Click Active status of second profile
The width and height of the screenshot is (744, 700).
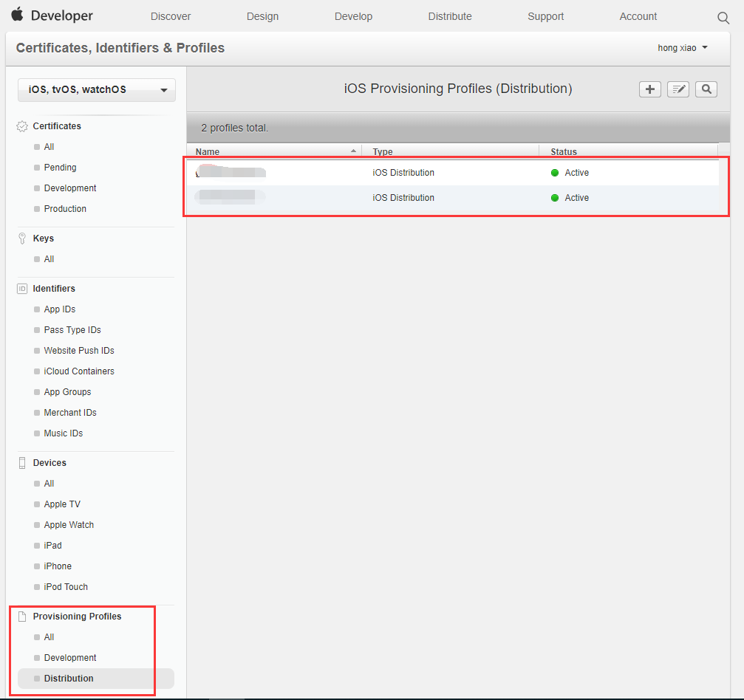tap(570, 198)
